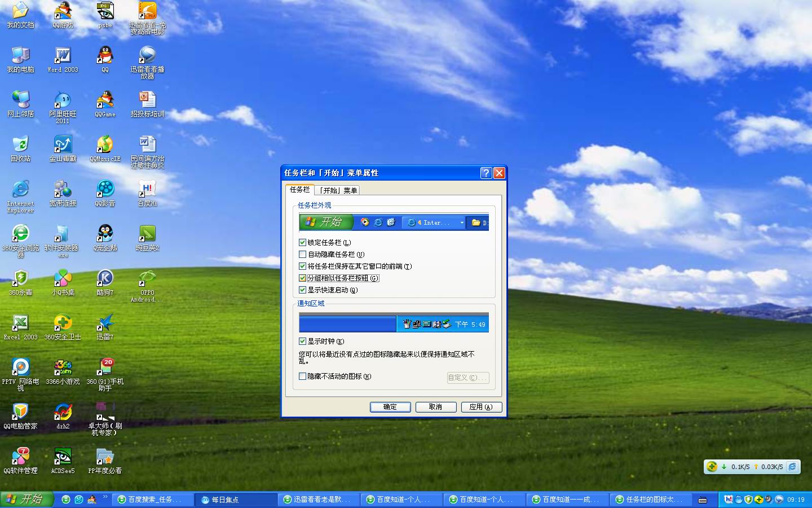812x508 pixels.
Task: Toggle the 分组相似任务栏按钮 checkbox
Action: coord(302,278)
